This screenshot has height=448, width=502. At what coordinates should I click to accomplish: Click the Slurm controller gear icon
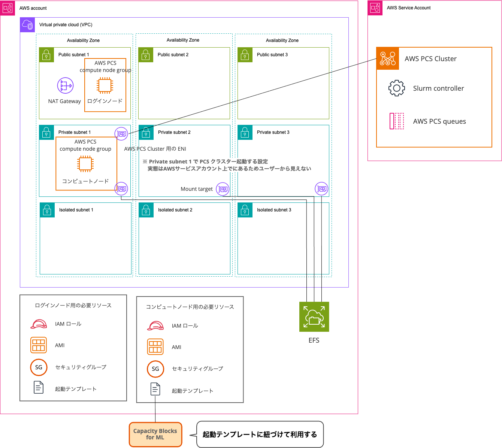[x=397, y=88]
